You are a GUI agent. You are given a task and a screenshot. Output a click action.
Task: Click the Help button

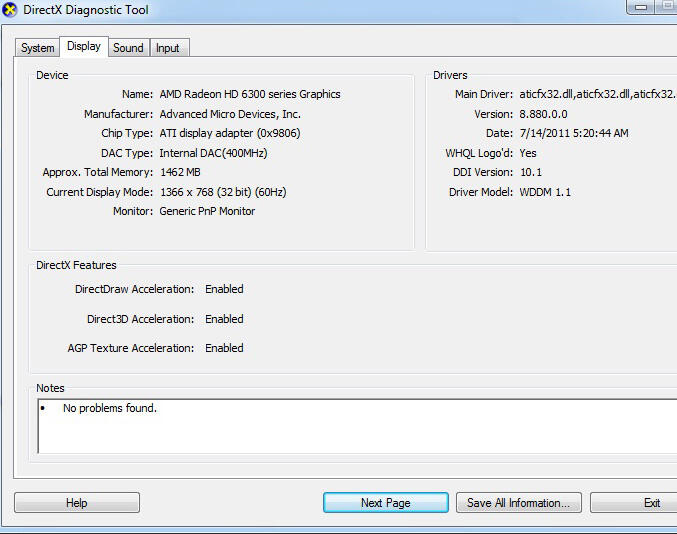[x=77, y=502]
